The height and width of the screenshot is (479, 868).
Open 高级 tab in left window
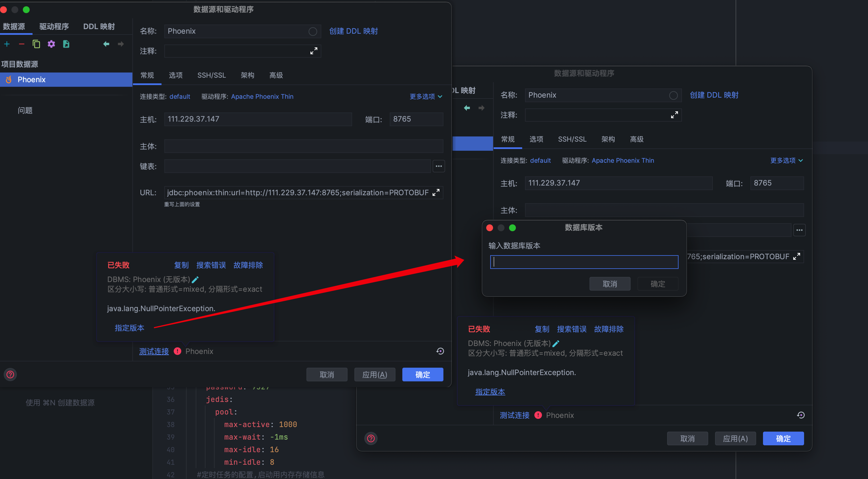[x=276, y=75]
